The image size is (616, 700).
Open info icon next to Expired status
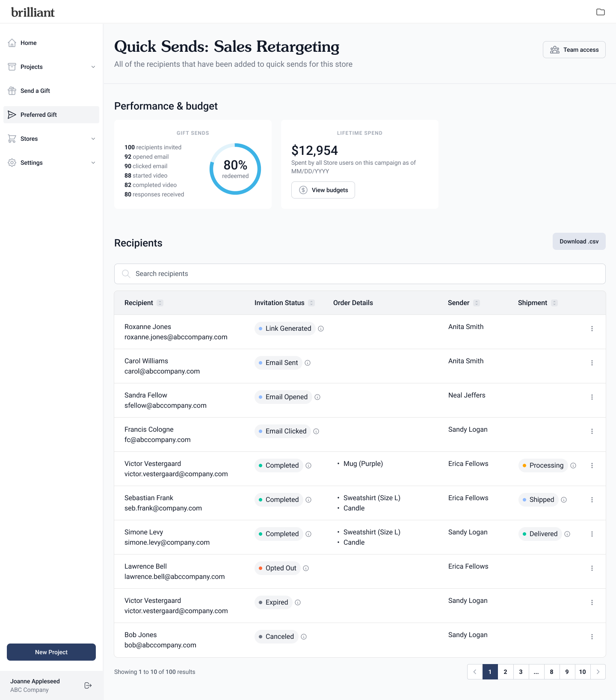(298, 602)
